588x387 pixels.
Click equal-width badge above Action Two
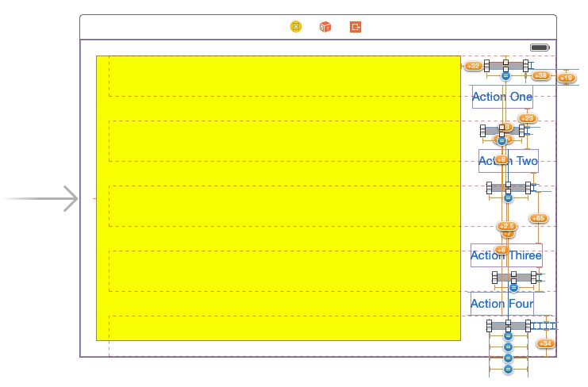pyautogui.click(x=502, y=140)
